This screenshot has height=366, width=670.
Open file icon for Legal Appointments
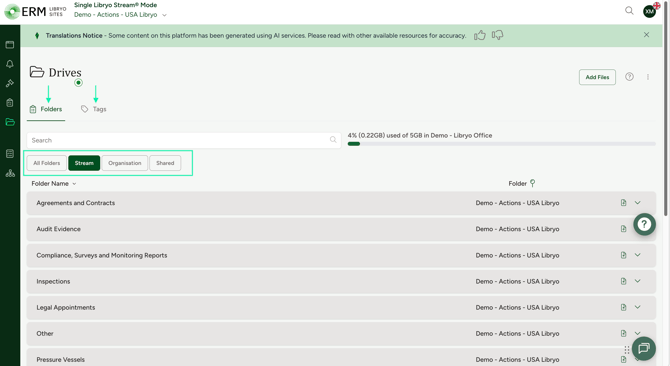click(623, 307)
